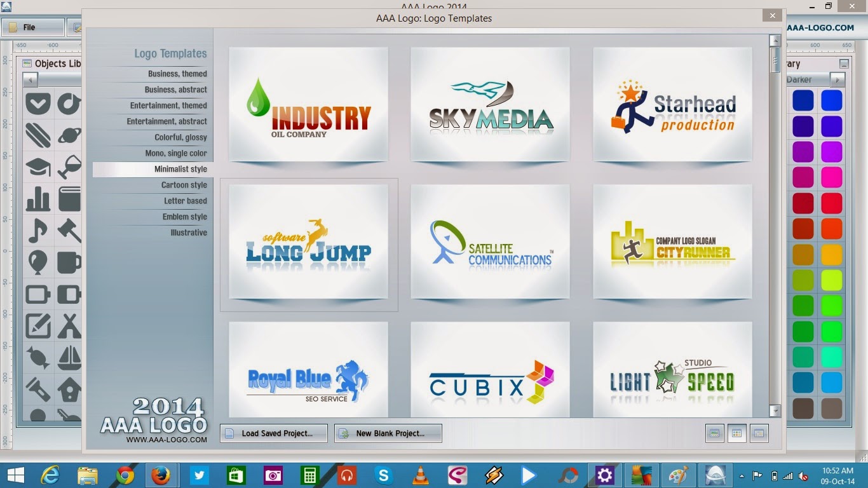Select the CityRunner logo template

coord(672,241)
